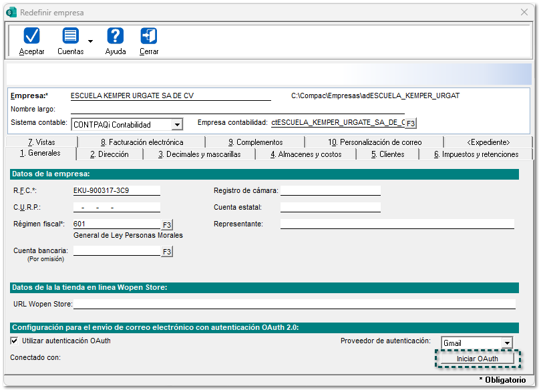Click the Aceptar checkmark icon
Screen dimensions: 541x392
point(31,36)
